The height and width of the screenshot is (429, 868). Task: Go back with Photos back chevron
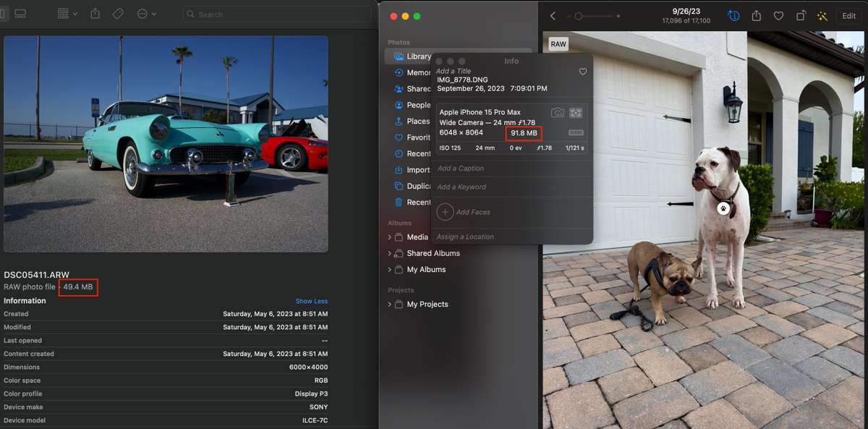click(553, 16)
